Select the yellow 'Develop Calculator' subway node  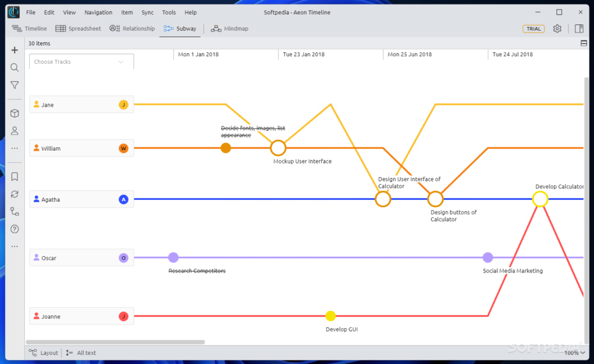[540, 199]
